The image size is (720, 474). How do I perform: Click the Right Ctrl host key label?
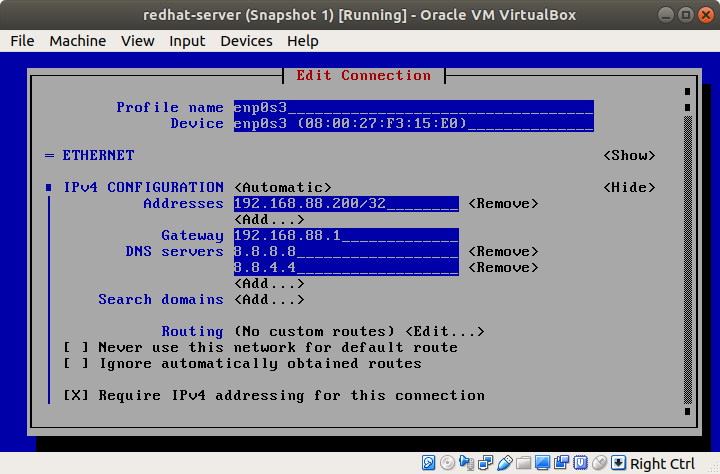662,464
